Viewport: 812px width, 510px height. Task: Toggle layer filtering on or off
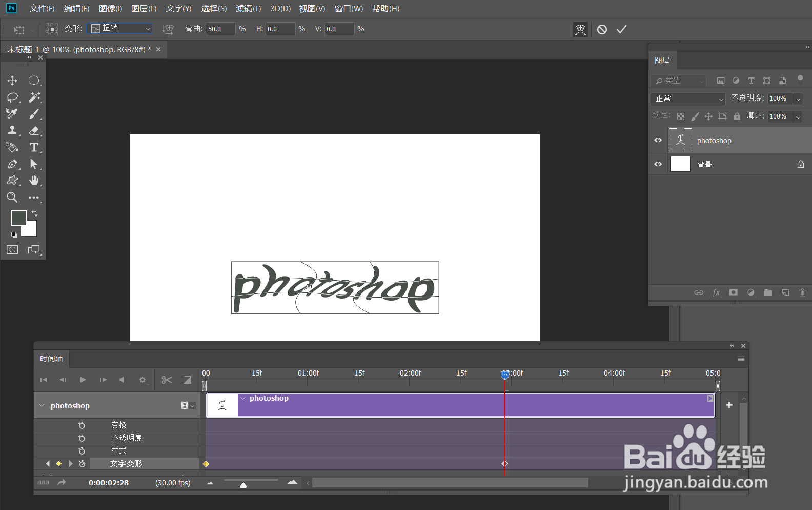[x=800, y=80]
